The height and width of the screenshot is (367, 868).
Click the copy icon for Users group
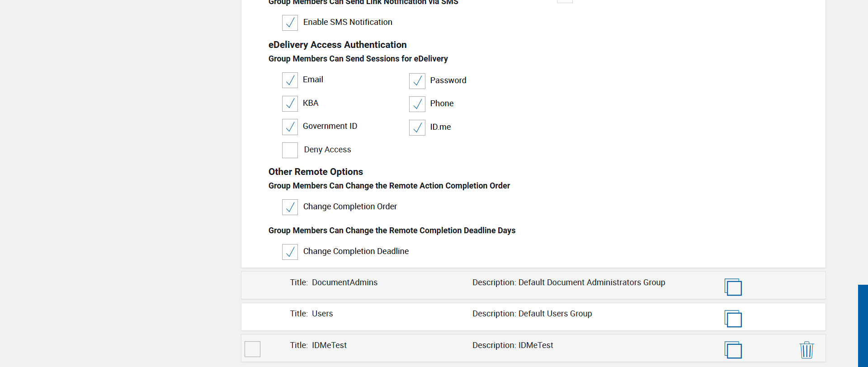click(733, 319)
